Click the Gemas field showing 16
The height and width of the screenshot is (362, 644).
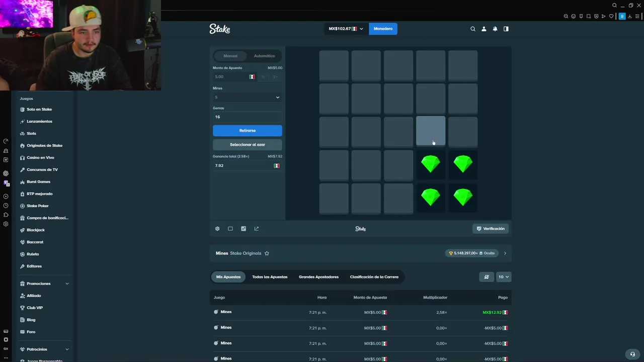(x=247, y=117)
